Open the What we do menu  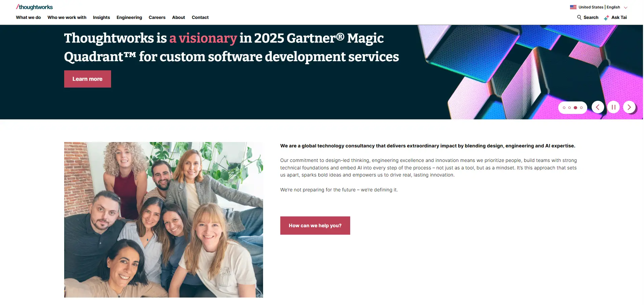pyautogui.click(x=28, y=17)
